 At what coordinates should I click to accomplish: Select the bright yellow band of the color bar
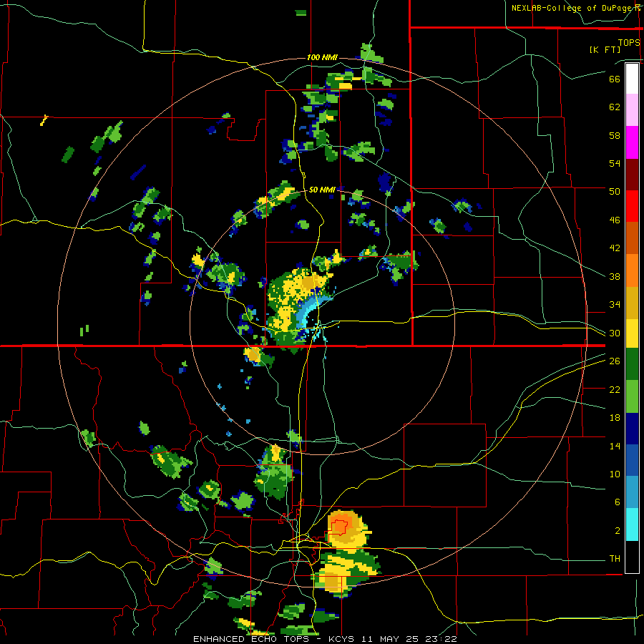point(632,333)
